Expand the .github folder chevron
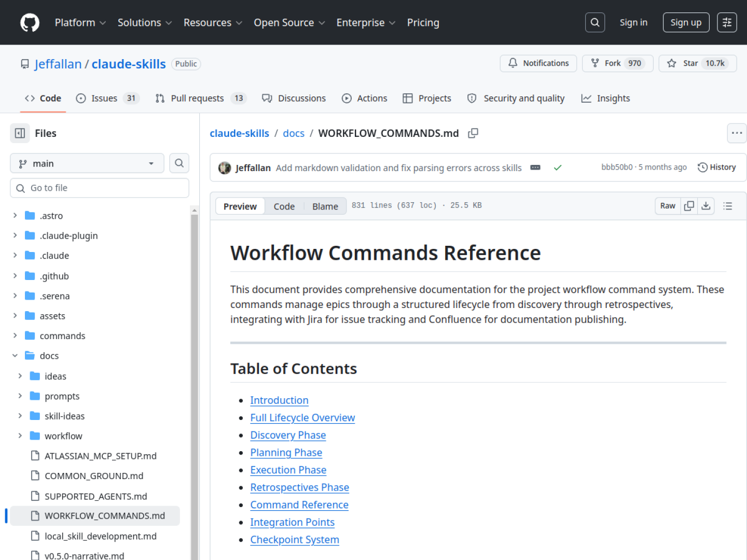This screenshot has width=747, height=560. [x=15, y=276]
